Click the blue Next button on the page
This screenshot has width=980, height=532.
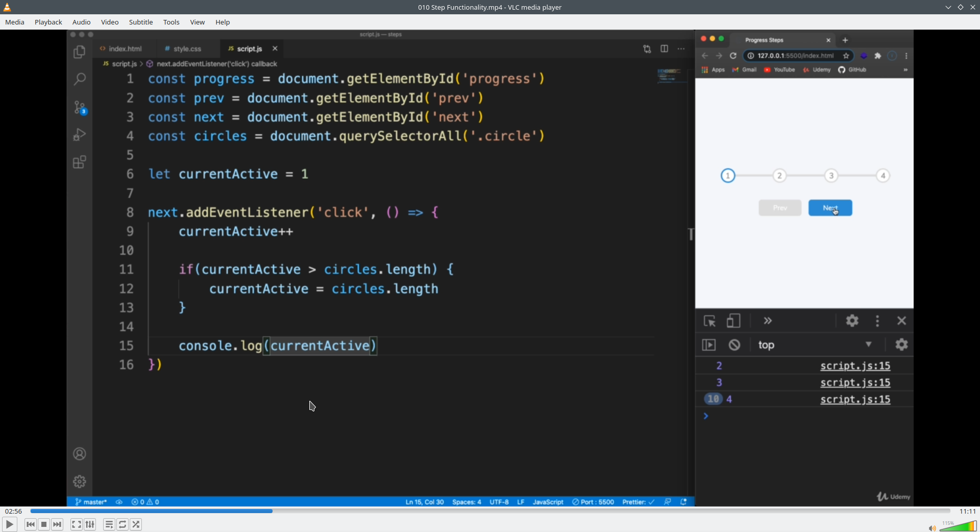830,208
